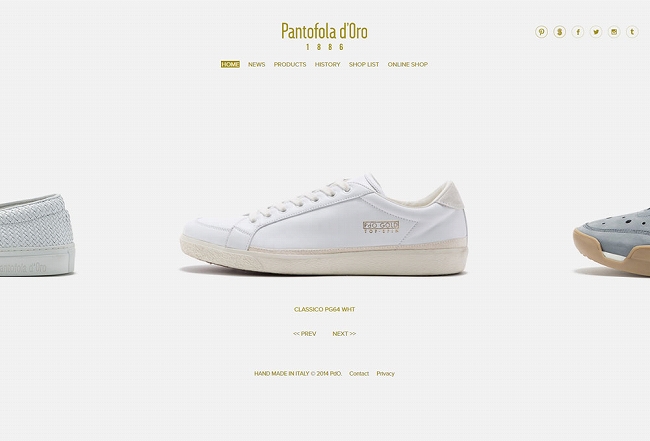Viewport: 650px width, 441px height.
Task: Select the grey suede gum-sole shoe thumbnail
Action: (x=612, y=242)
